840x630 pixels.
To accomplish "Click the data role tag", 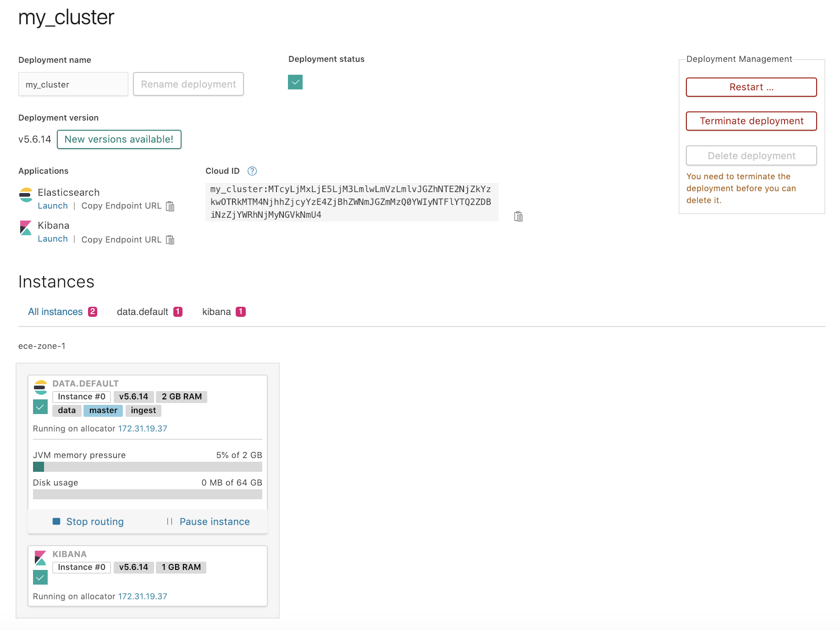I will [67, 410].
